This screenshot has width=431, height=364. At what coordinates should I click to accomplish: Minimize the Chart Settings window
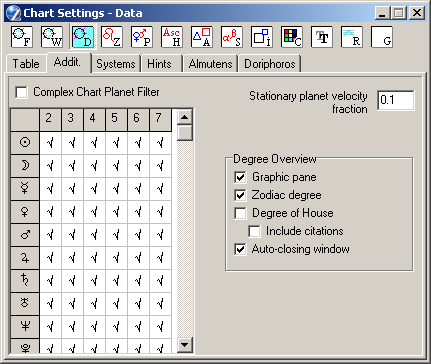[383, 13]
